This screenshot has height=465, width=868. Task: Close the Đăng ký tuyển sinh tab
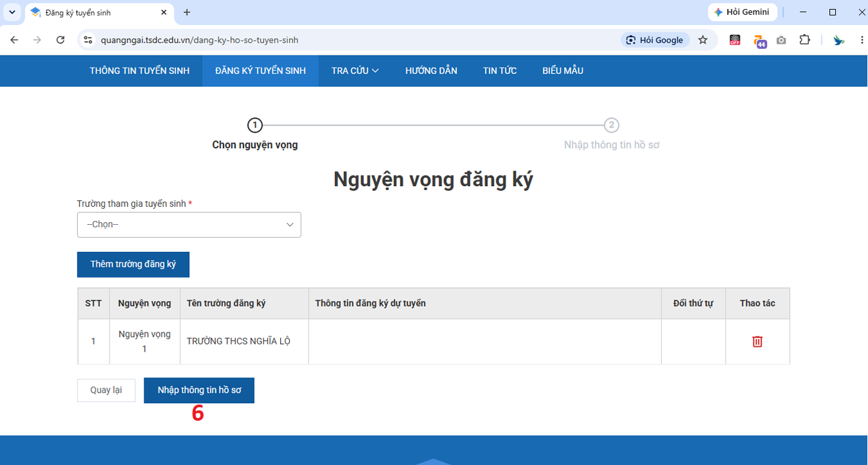click(x=164, y=12)
